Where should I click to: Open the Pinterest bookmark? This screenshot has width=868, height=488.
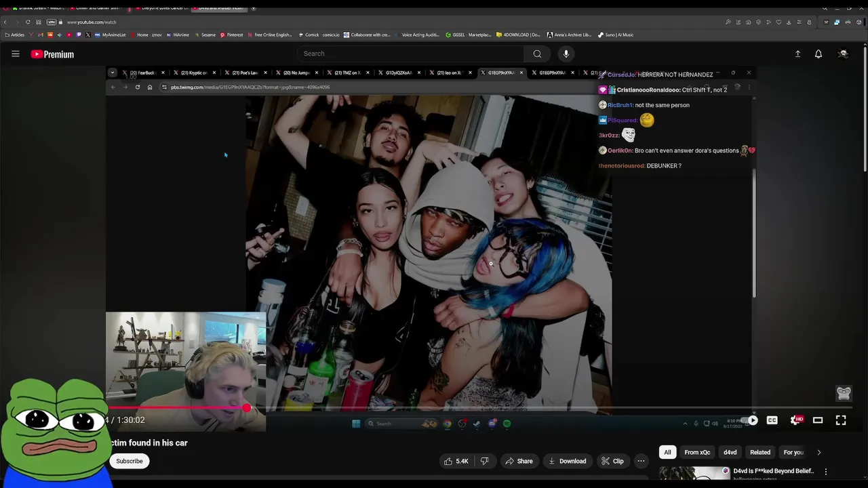231,35
